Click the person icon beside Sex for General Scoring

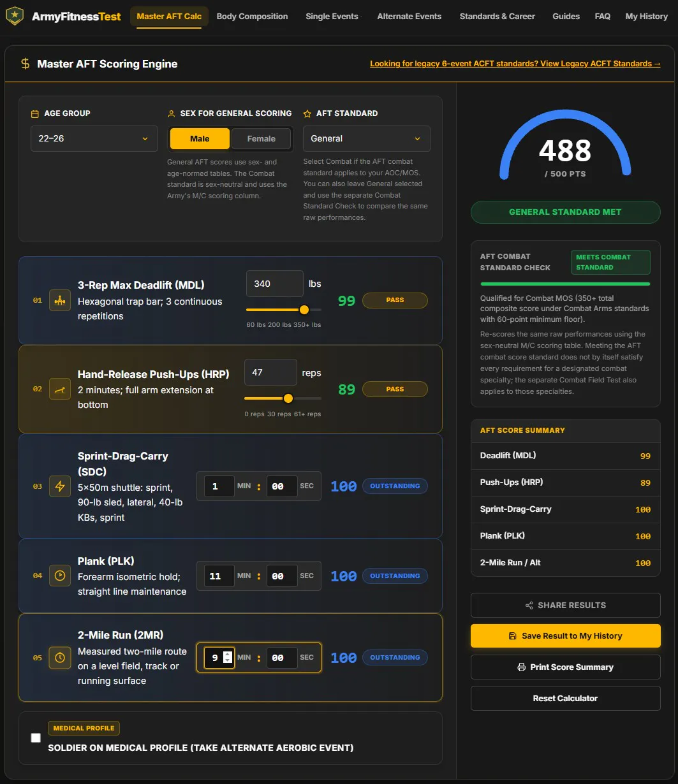[x=171, y=113]
